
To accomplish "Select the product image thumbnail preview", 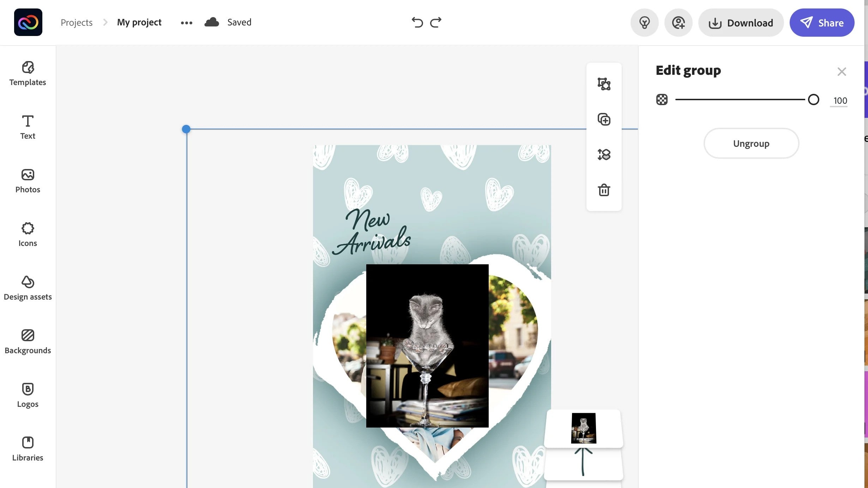I will (583, 428).
